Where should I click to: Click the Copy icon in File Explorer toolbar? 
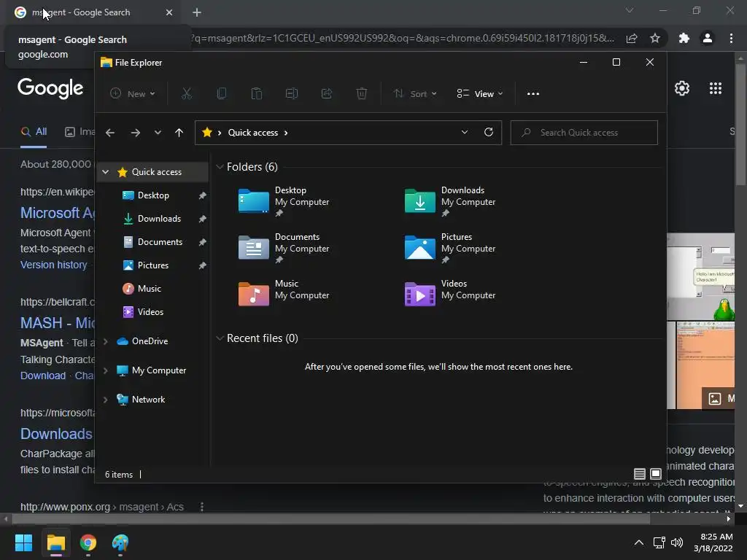click(x=222, y=94)
